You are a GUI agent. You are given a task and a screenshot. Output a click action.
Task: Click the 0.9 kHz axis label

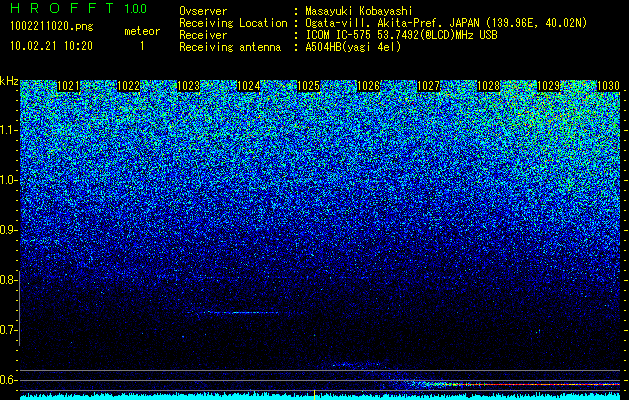pos(8,230)
